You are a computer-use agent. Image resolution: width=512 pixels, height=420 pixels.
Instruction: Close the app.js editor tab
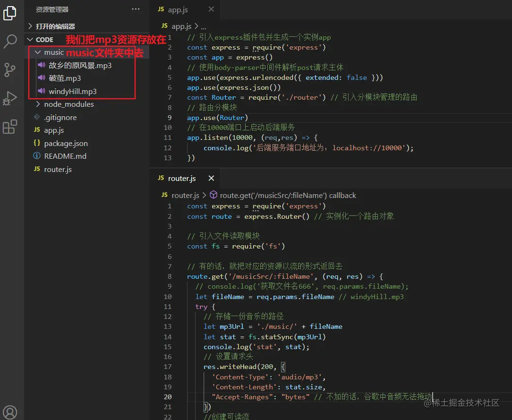(x=211, y=9)
